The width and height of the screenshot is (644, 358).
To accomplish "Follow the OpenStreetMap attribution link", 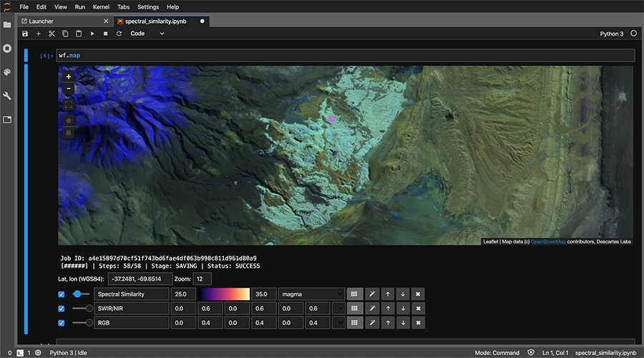I will [548, 242].
